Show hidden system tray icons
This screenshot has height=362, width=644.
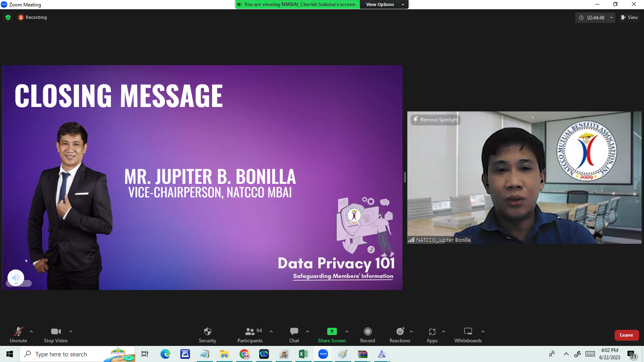[566, 354]
